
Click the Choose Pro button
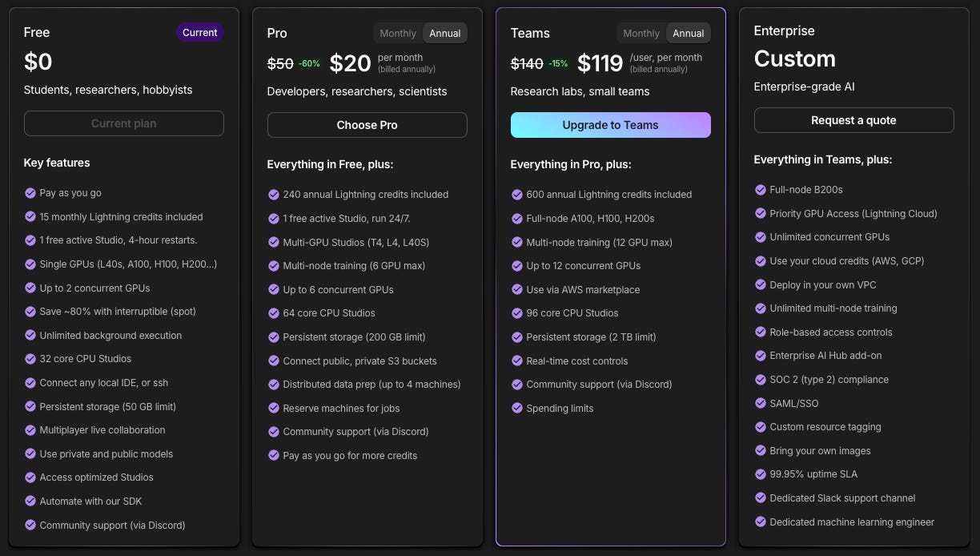tap(367, 125)
